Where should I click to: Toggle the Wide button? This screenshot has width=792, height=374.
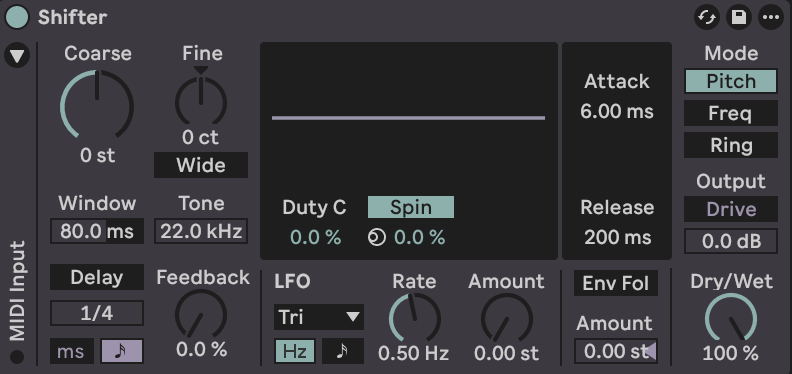[201, 165]
